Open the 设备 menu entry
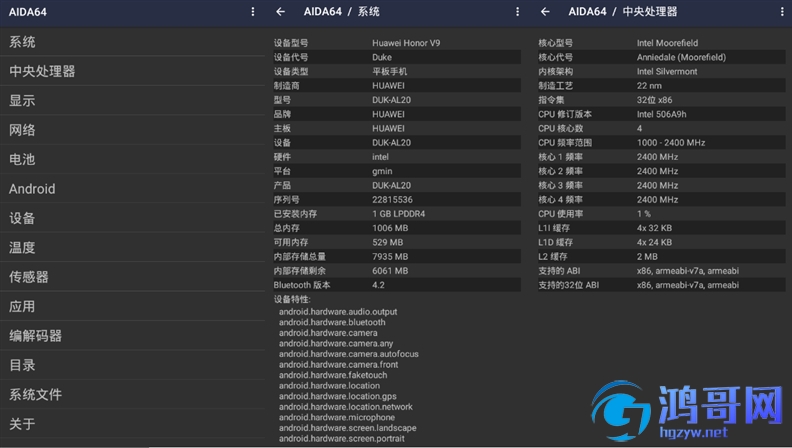792x448 pixels. pyautogui.click(x=132, y=218)
